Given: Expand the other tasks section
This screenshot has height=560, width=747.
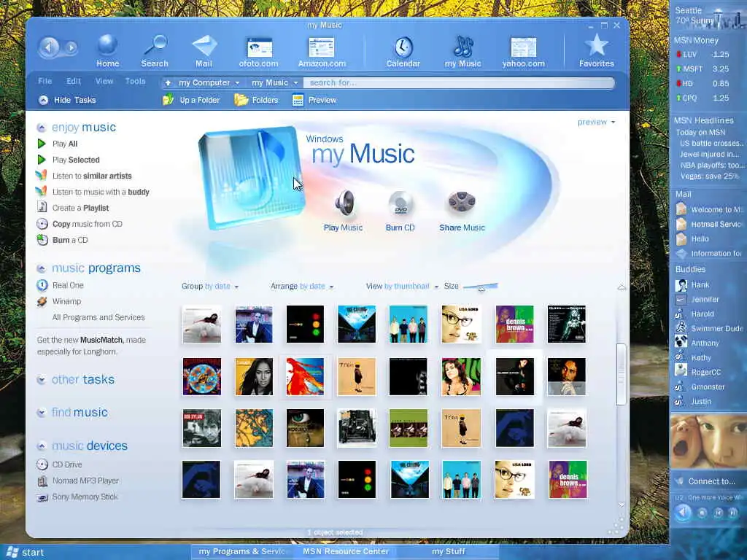Looking at the screenshot, I should pyautogui.click(x=42, y=380).
